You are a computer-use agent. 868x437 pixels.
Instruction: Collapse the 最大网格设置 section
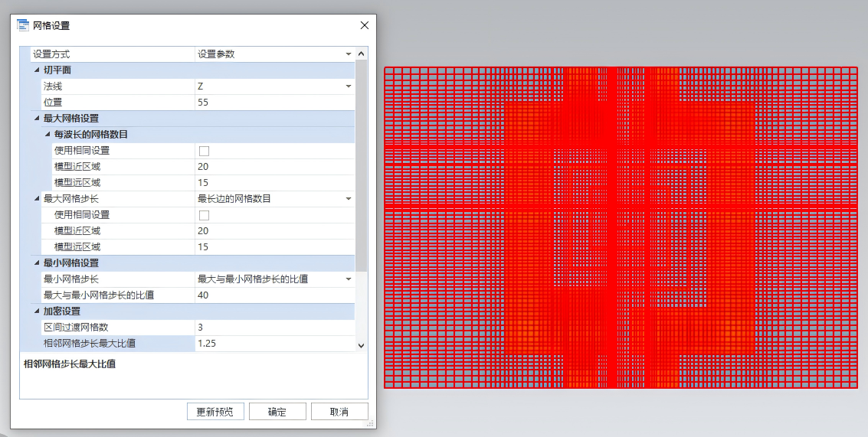pos(37,119)
